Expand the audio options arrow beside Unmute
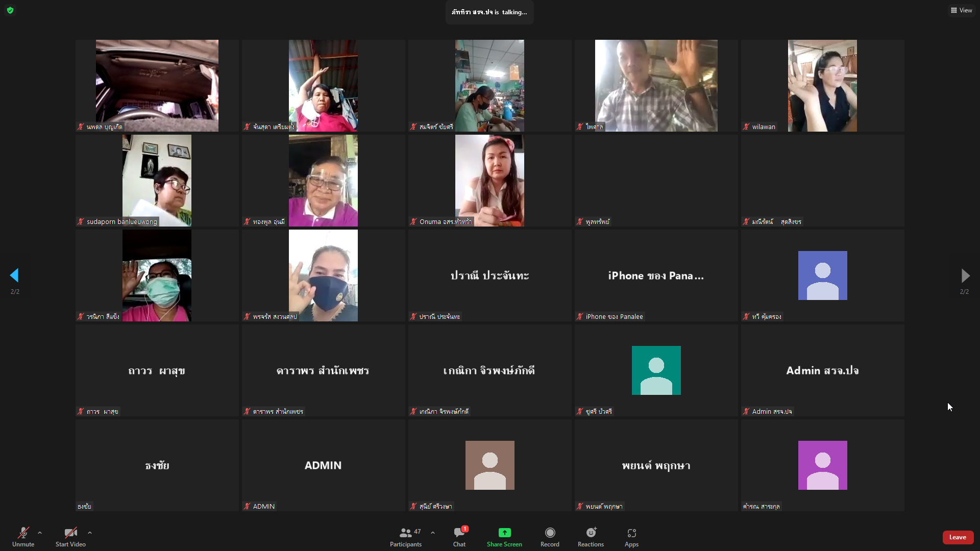This screenshot has width=980, height=551. coord(40,533)
